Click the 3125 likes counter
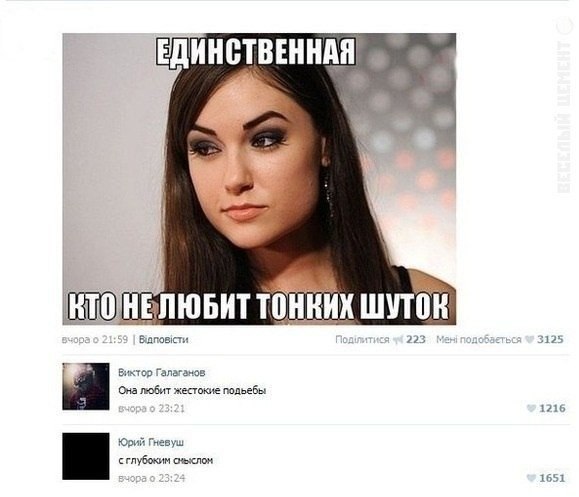 pos(550,339)
